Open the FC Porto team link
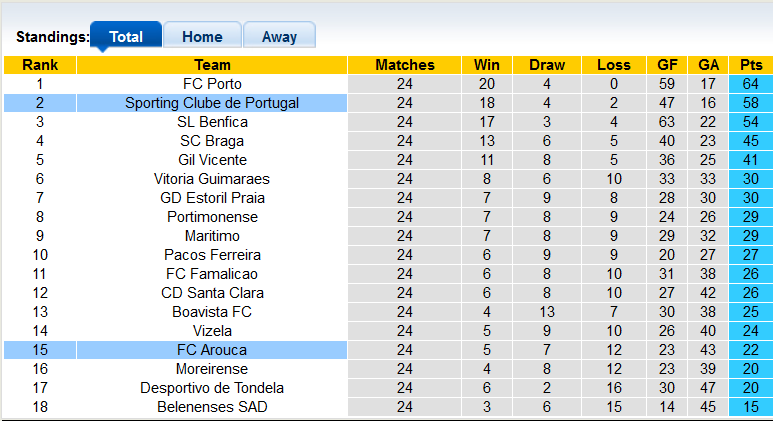Image resolution: width=773 pixels, height=421 pixels. coord(212,84)
